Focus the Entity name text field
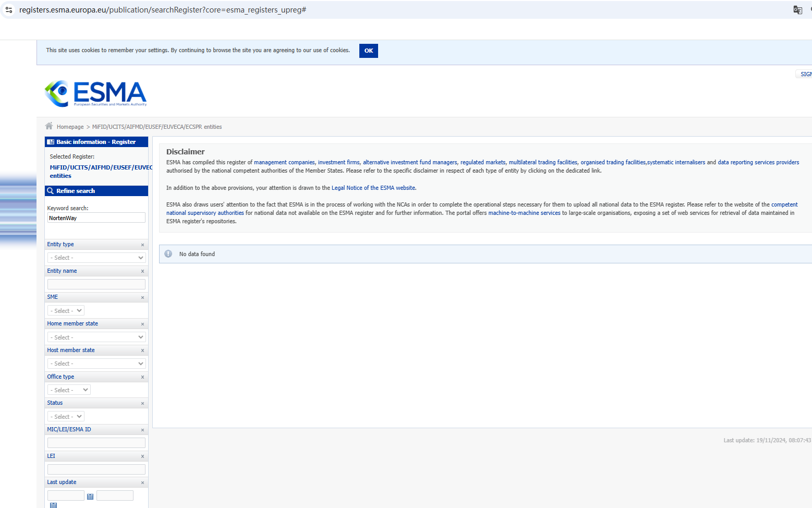This screenshot has width=812, height=508. (96, 284)
